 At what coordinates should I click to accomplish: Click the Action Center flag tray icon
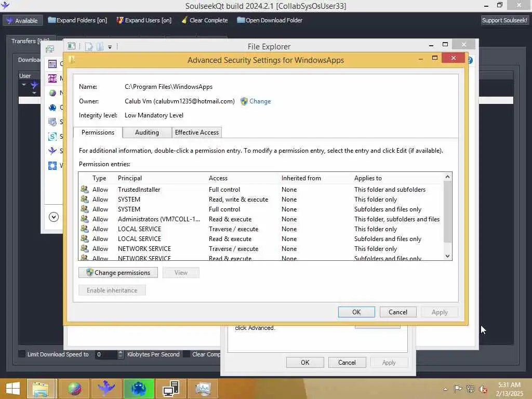[458, 389]
